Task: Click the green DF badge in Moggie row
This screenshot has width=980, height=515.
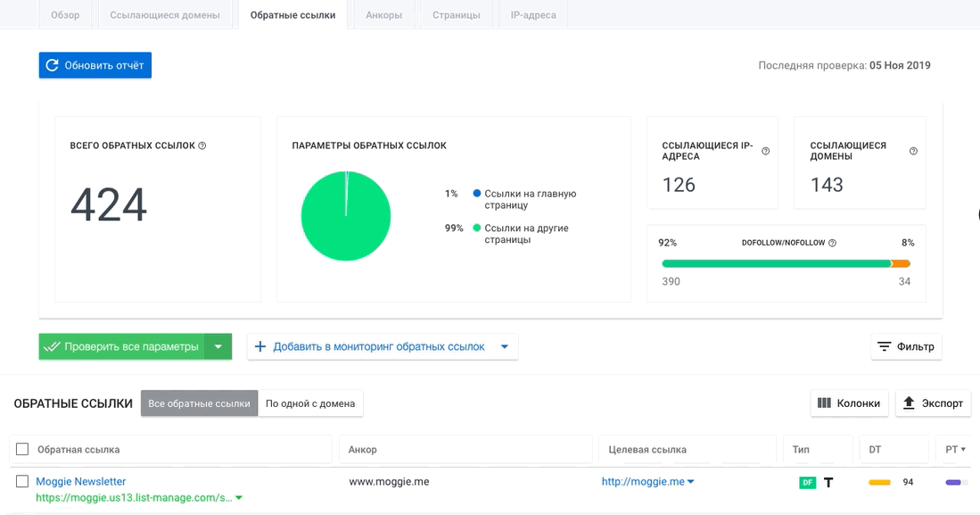Action: [x=808, y=483]
